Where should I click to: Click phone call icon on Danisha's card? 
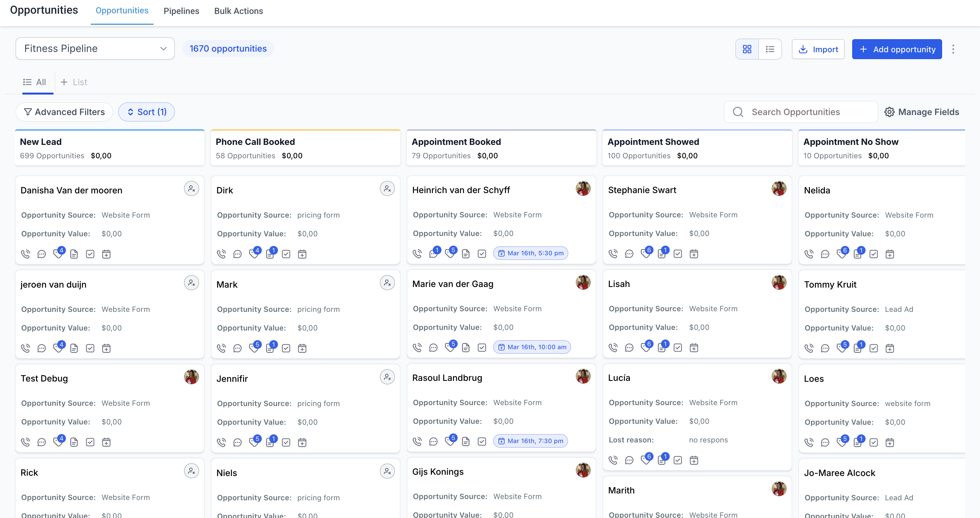pyautogui.click(x=25, y=254)
